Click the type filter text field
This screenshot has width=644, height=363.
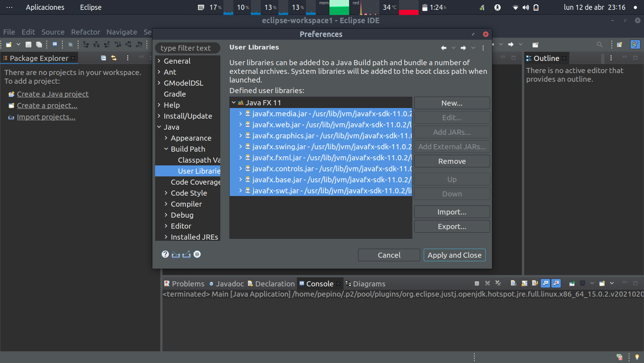(188, 48)
